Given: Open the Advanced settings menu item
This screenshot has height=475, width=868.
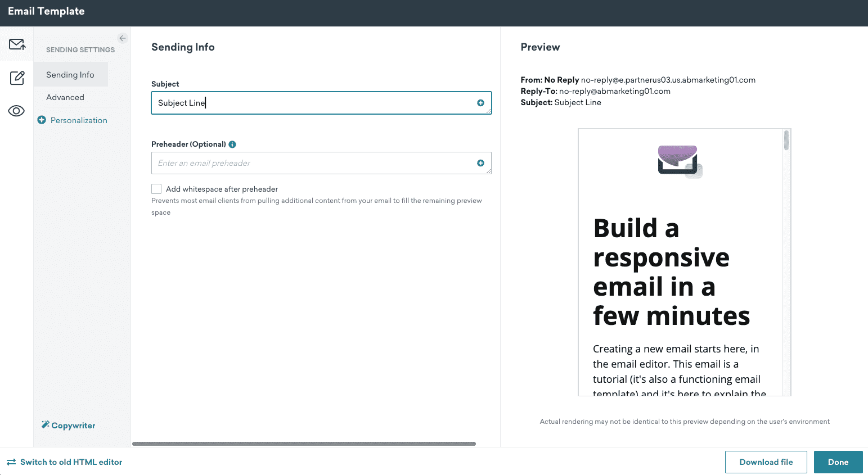Looking at the screenshot, I should point(65,97).
